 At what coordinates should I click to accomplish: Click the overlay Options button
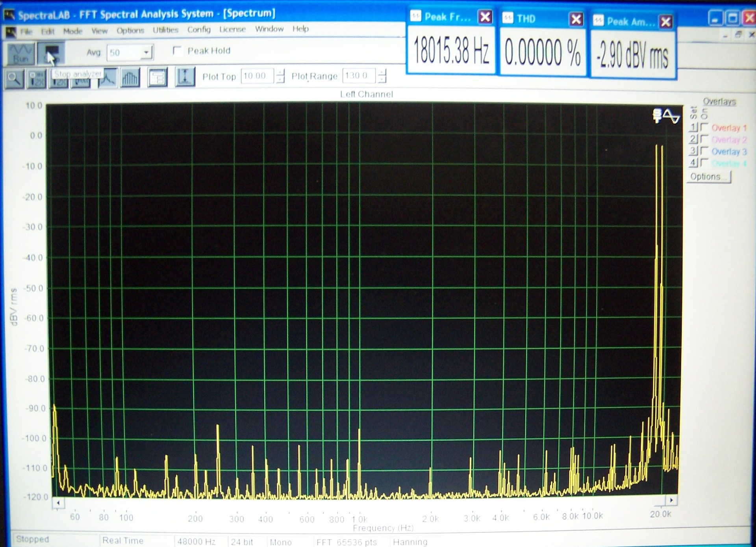pos(710,177)
